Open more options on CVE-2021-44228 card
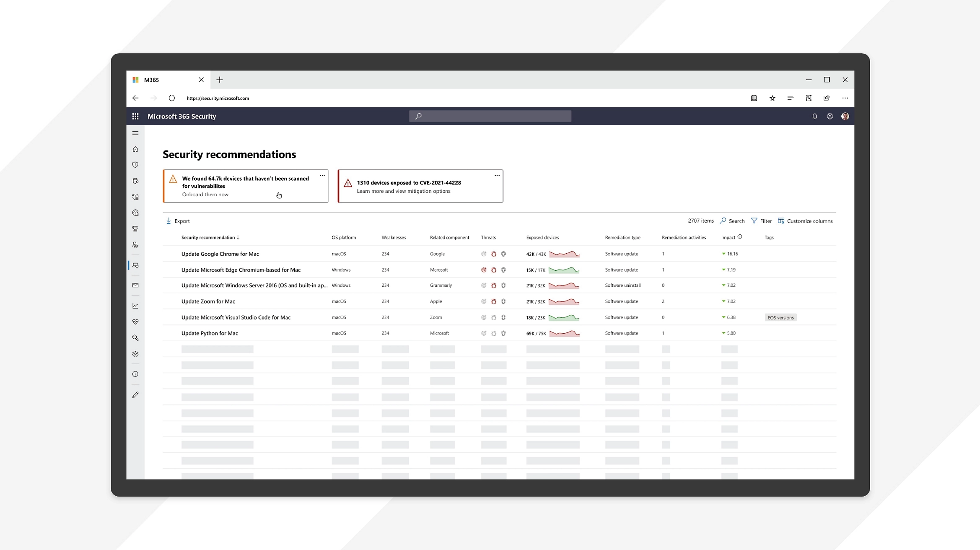980x550 pixels. click(497, 176)
